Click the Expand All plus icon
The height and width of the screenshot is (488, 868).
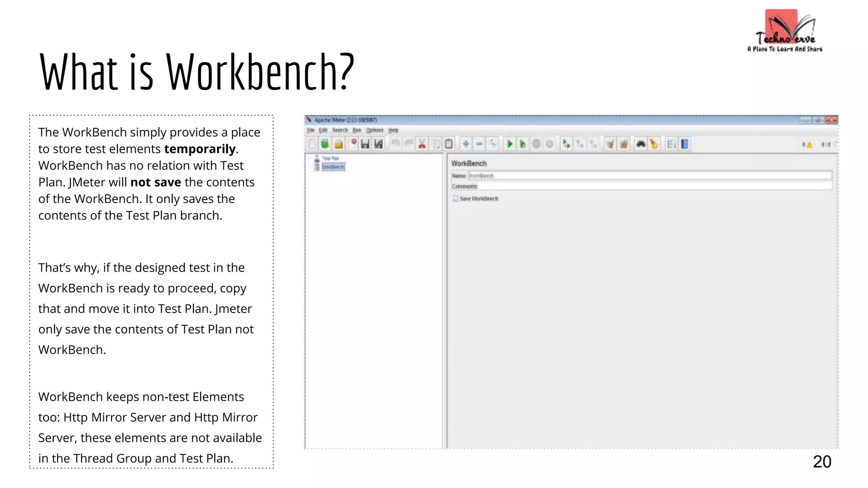coord(466,144)
